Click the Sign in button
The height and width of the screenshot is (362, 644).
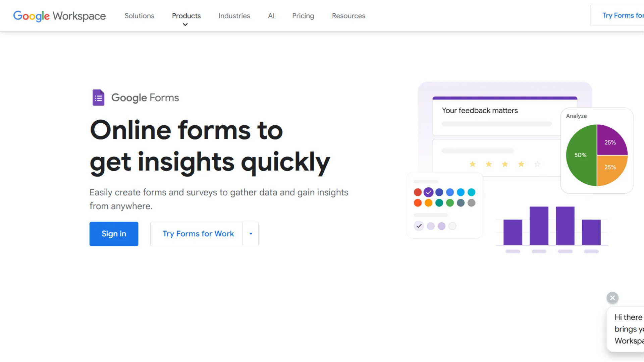click(114, 234)
